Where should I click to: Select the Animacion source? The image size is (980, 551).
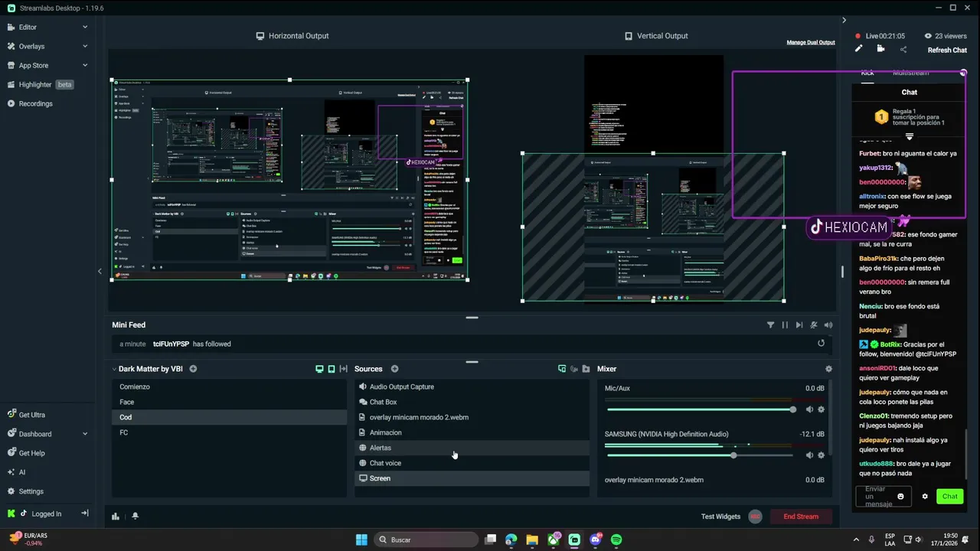point(472,432)
